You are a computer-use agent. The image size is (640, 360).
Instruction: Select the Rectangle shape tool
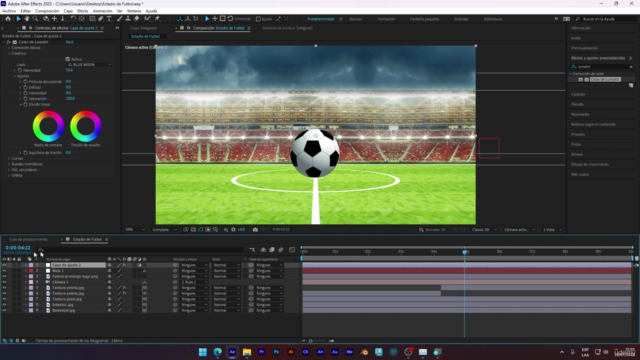click(x=92, y=19)
